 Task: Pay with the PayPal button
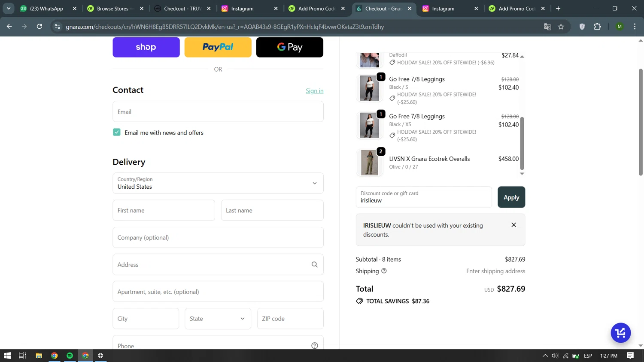coord(218,47)
